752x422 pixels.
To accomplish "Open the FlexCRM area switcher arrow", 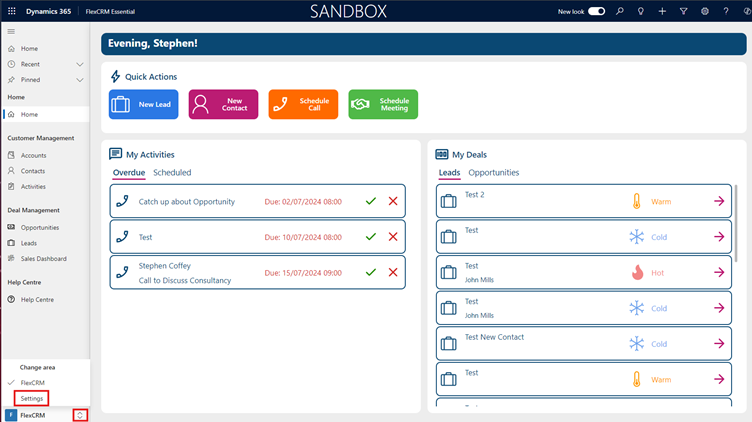I will pyautogui.click(x=81, y=415).
